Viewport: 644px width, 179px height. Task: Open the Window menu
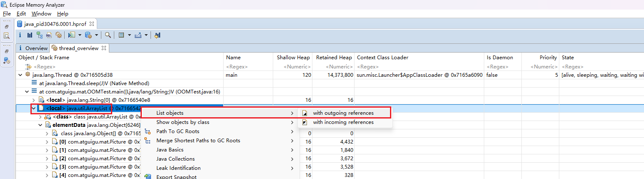(x=41, y=14)
